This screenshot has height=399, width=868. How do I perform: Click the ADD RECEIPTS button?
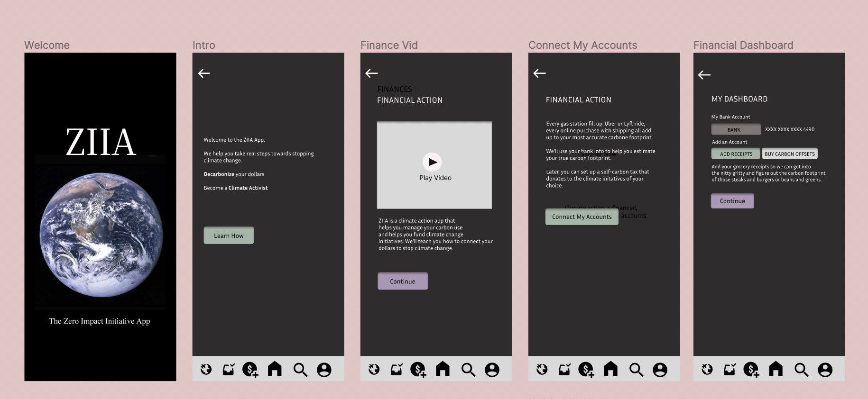[736, 154]
